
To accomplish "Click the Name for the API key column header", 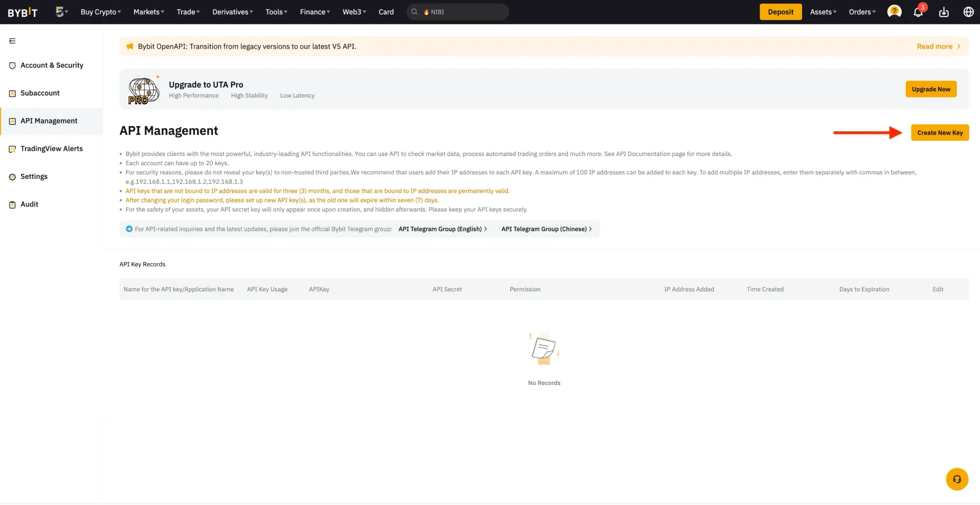I will pos(178,289).
